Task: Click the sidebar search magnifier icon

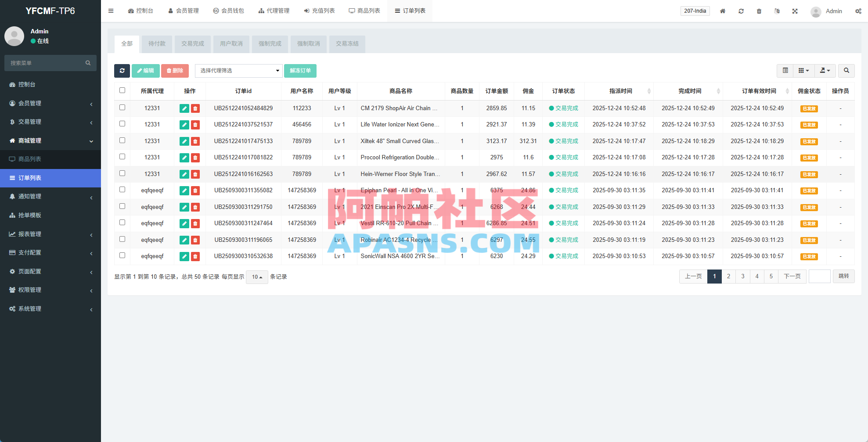Action: (88, 63)
